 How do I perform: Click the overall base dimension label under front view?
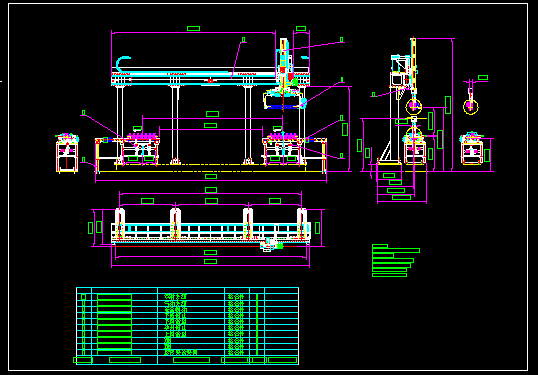point(211,176)
